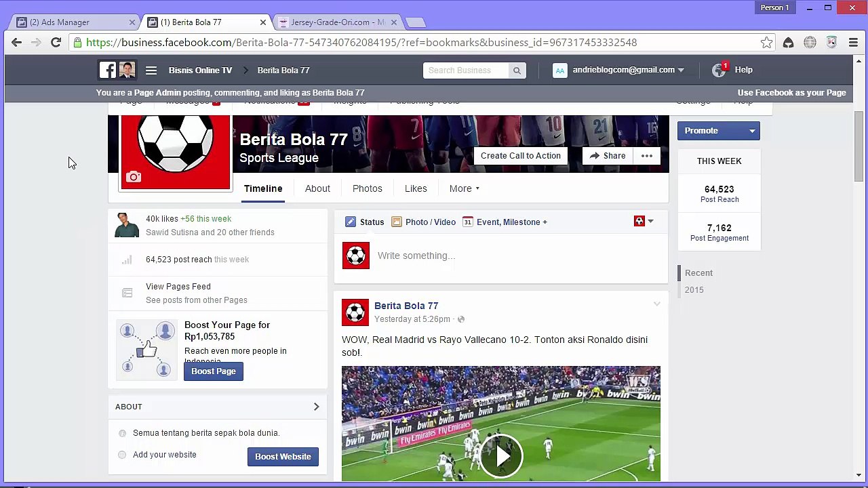Image resolution: width=868 pixels, height=488 pixels.
Task: Bookmark page with star icon
Action: click(766, 43)
